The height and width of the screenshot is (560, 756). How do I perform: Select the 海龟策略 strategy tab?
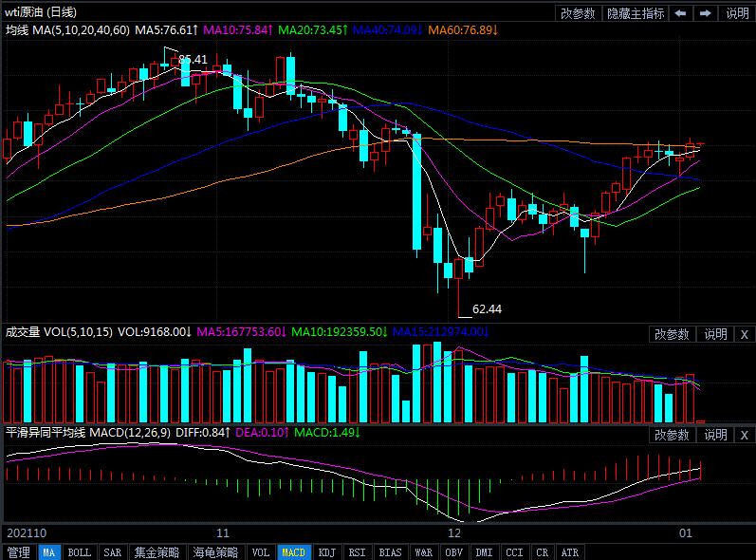214,552
